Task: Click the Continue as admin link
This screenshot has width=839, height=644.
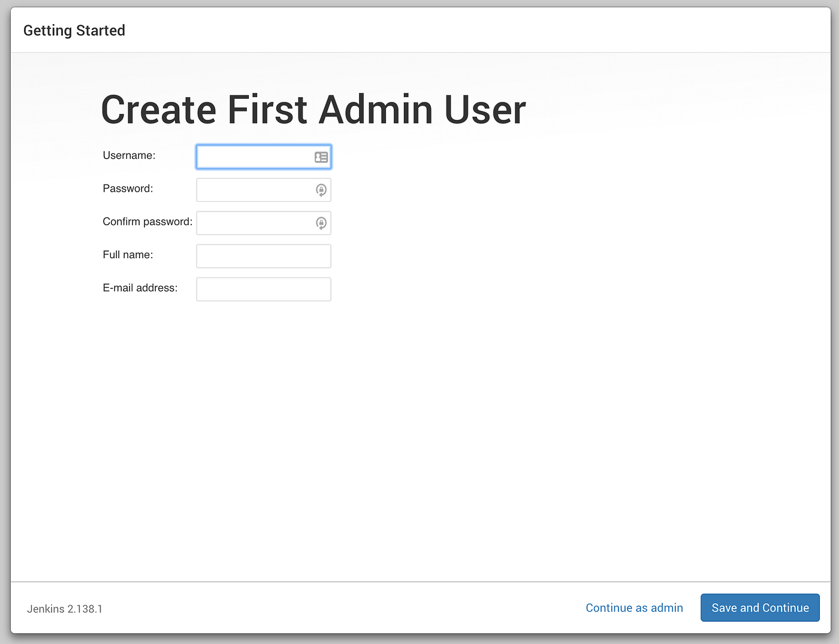Action: coord(634,607)
